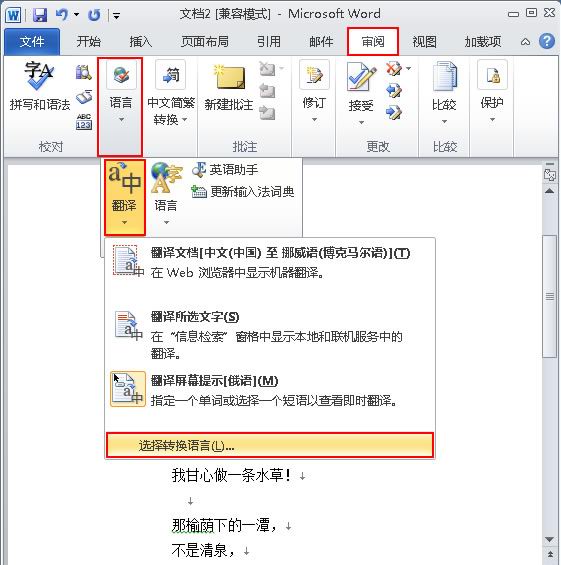Open the Thesaurus book icon

pyautogui.click(x=84, y=97)
